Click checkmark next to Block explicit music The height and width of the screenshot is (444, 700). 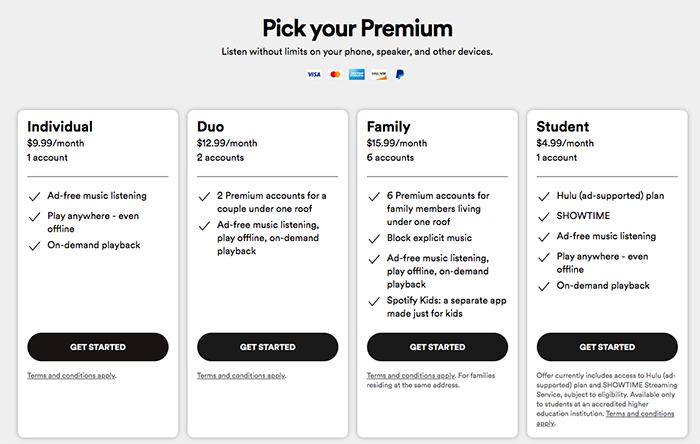(373, 239)
